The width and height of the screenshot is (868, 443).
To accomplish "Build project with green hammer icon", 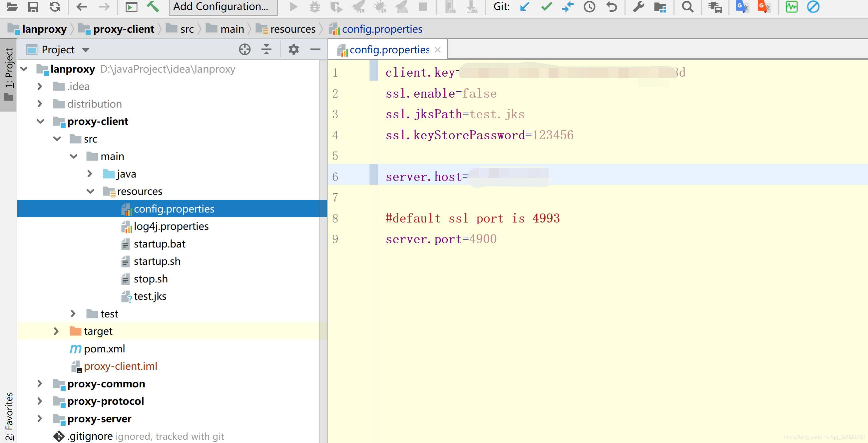I will click(153, 6).
